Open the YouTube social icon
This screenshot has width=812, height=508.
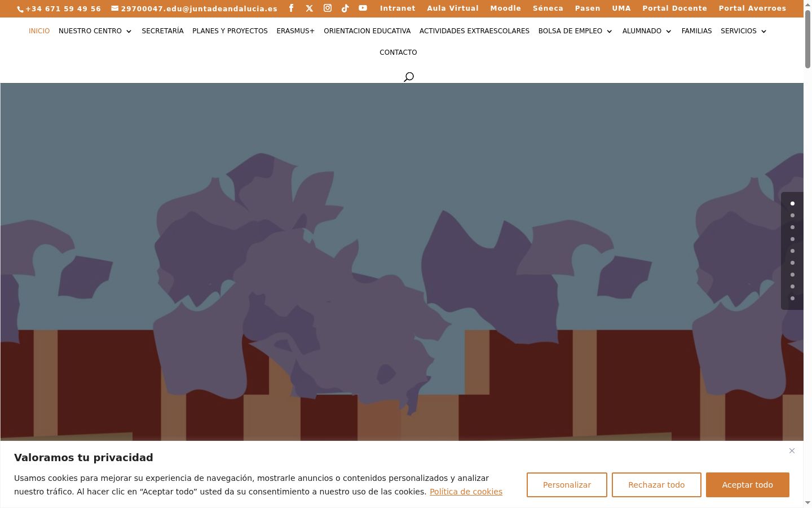[363, 8]
